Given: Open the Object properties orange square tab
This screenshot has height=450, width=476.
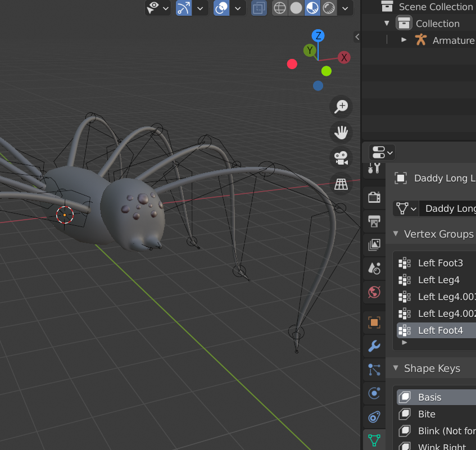Looking at the screenshot, I should pyautogui.click(x=374, y=322).
